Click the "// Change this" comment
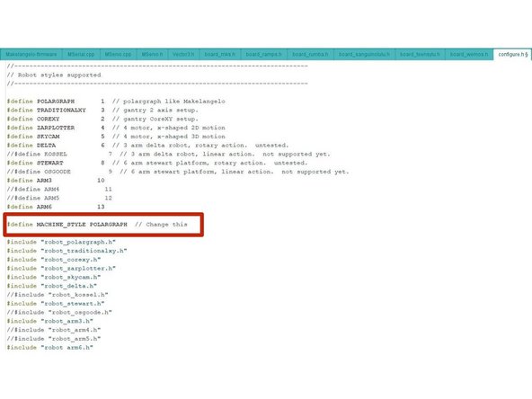Image resolution: width=532 pixels, height=399 pixels. pyautogui.click(x=161, y=225)
